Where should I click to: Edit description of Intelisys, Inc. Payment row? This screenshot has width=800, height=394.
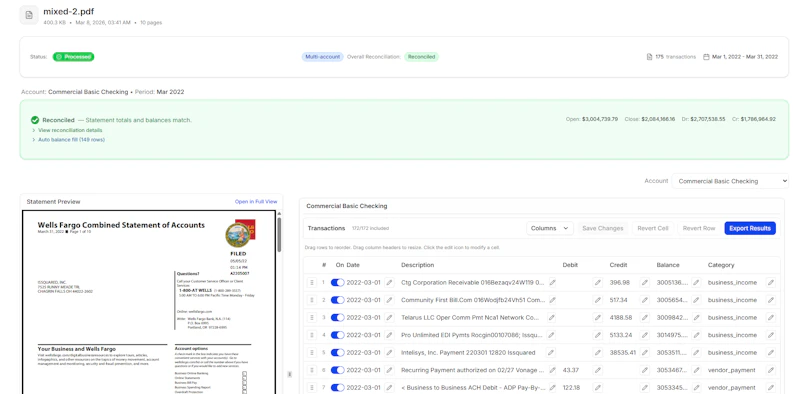click(551, 353)
